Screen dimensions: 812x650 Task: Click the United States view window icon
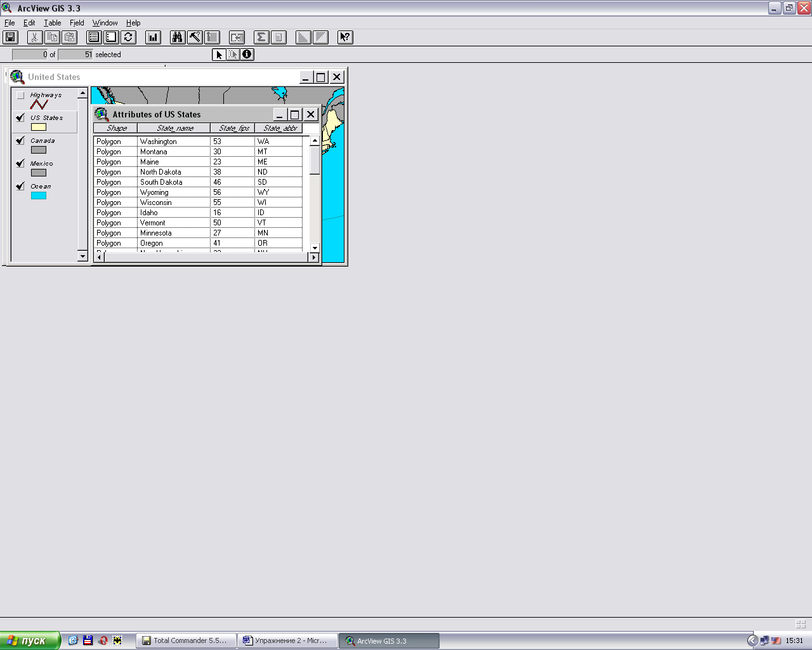17,77
